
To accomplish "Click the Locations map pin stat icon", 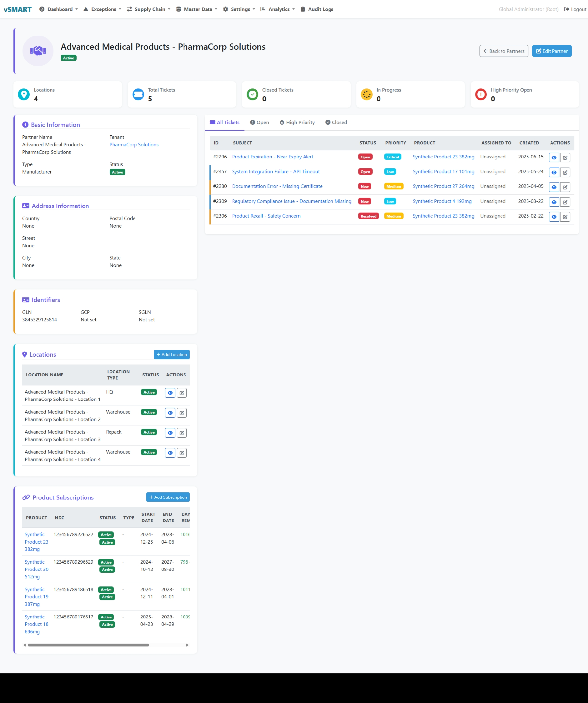I will click(x=24, y=94).
